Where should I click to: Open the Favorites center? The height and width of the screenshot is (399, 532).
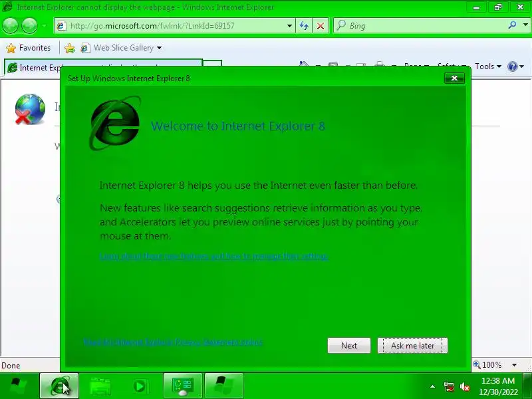click(x=29, y=48)
